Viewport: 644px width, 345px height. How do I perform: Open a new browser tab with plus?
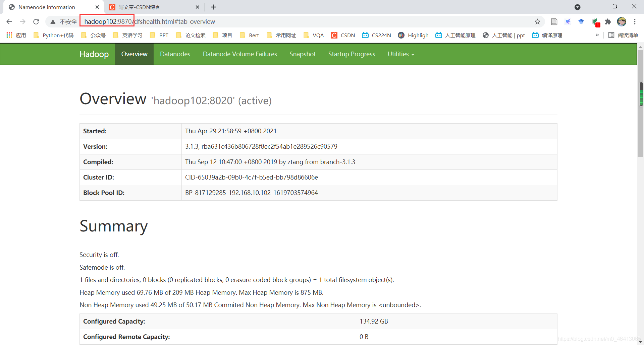tap(213, 7)
